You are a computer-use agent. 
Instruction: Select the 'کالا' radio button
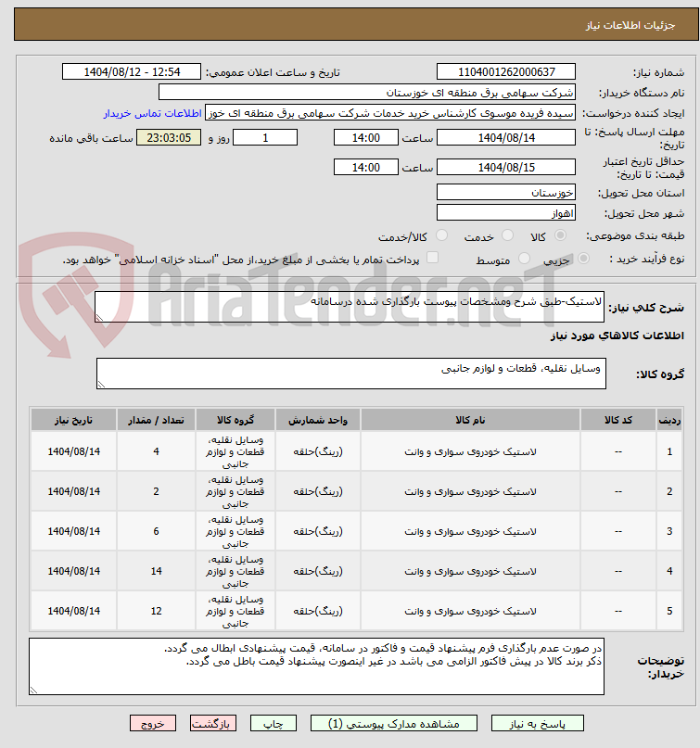point(561,235)
